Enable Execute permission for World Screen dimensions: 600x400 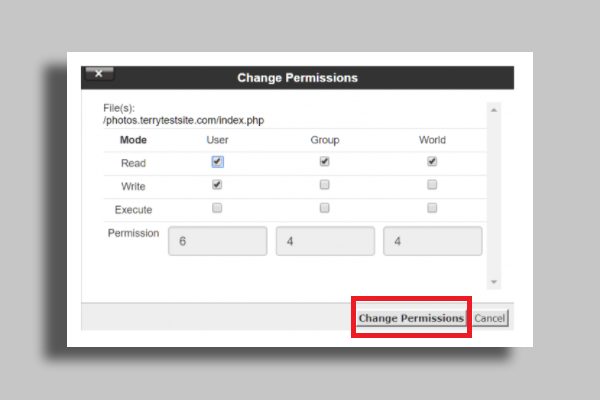432,208
